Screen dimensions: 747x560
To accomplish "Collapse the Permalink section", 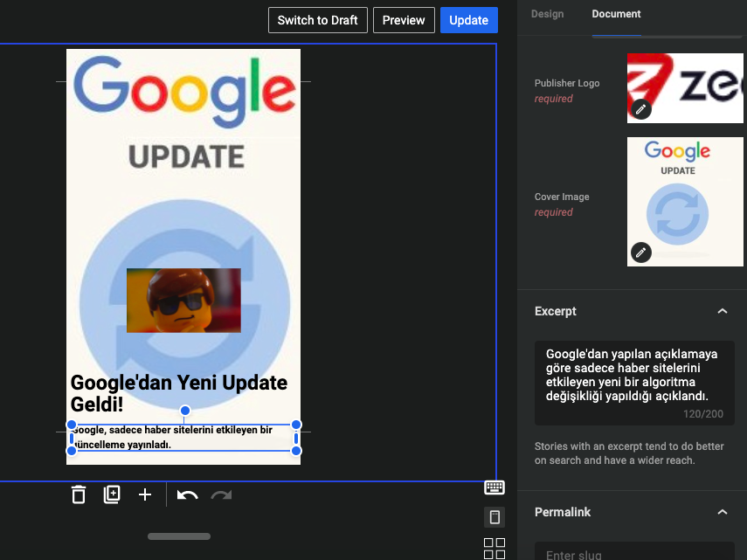I will click(723, 512).
